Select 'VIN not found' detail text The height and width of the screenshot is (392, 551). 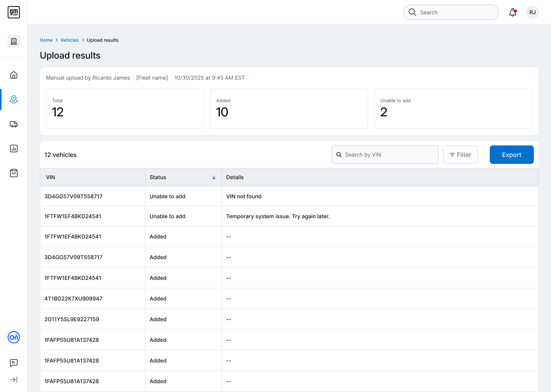pos(244,196)
